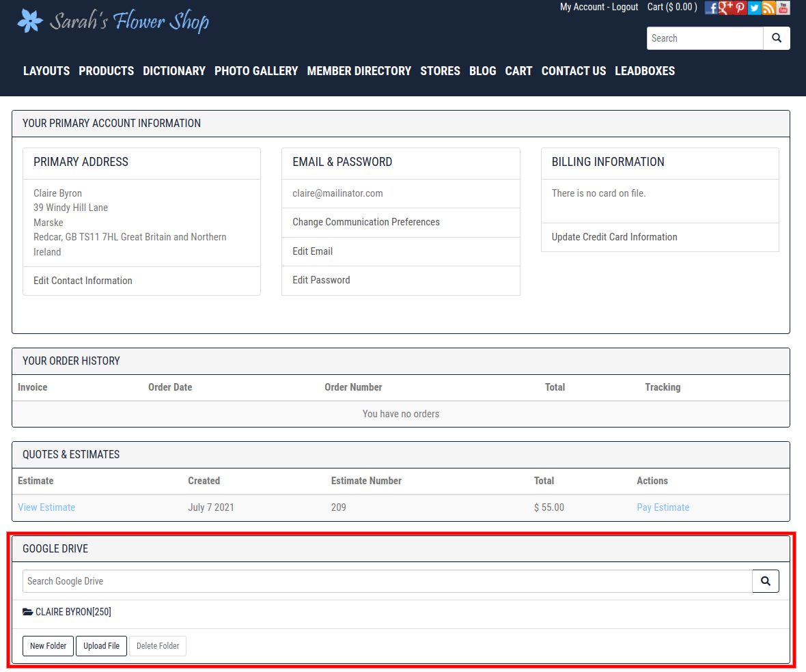
Task: Click the Tracking column header
Action: 663,387
